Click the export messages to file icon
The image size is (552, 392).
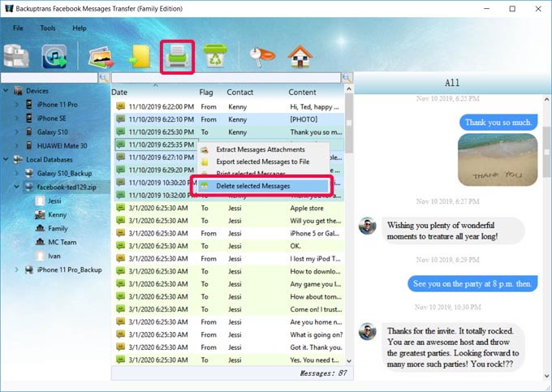140,56
